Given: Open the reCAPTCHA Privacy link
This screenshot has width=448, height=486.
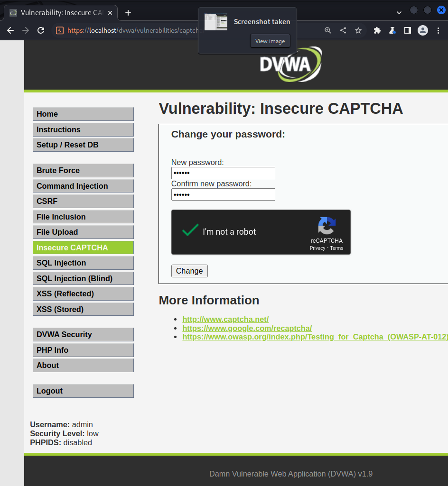Looking at the screenshot, I should [317, 248].
